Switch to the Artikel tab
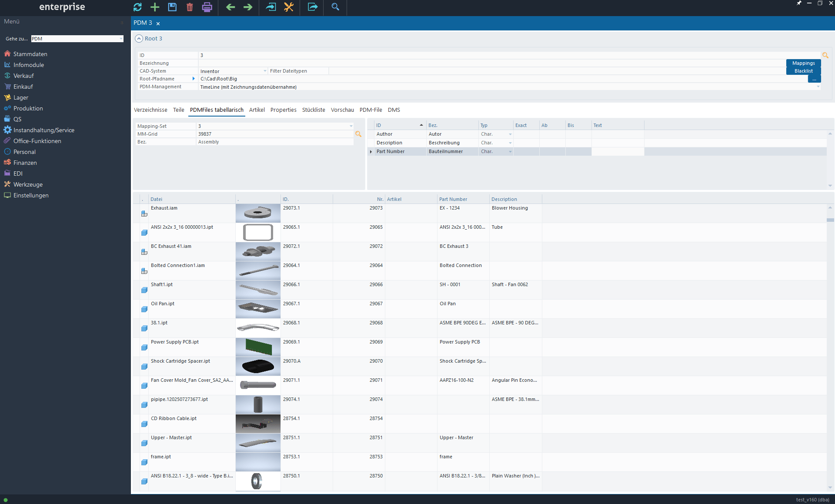 pos(257,110)
